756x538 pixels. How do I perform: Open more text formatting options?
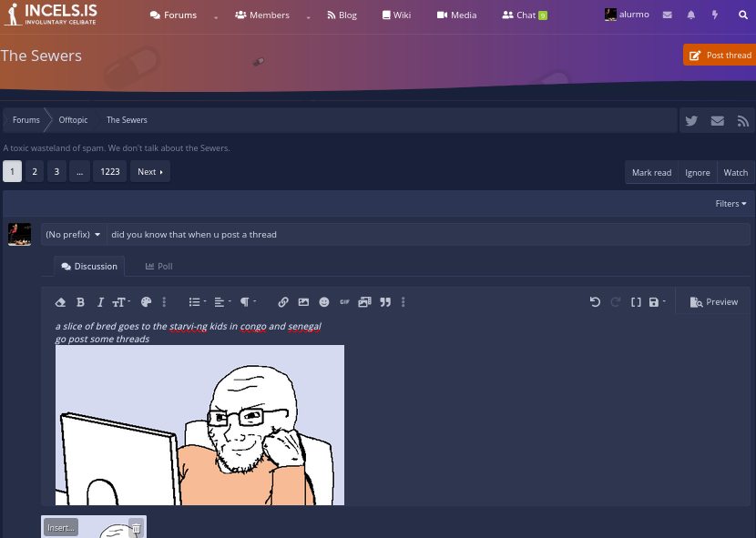coord(164,302)
